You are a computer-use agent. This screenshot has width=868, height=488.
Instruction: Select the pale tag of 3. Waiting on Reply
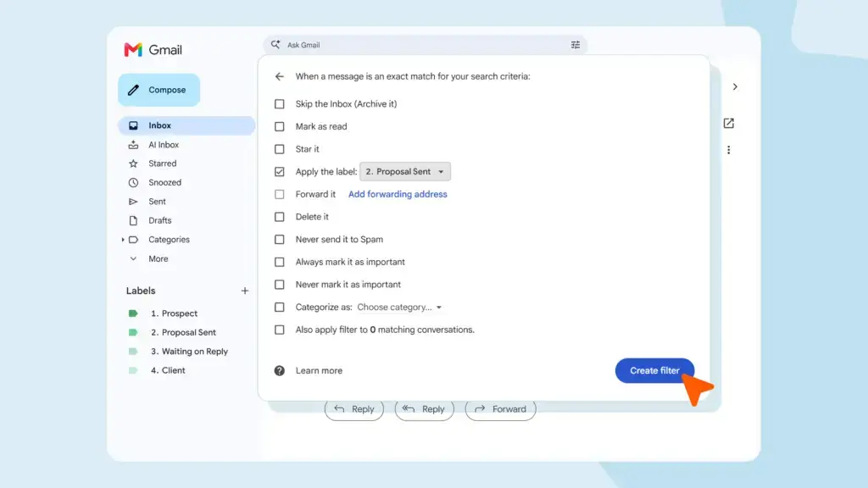pos(133,352)
